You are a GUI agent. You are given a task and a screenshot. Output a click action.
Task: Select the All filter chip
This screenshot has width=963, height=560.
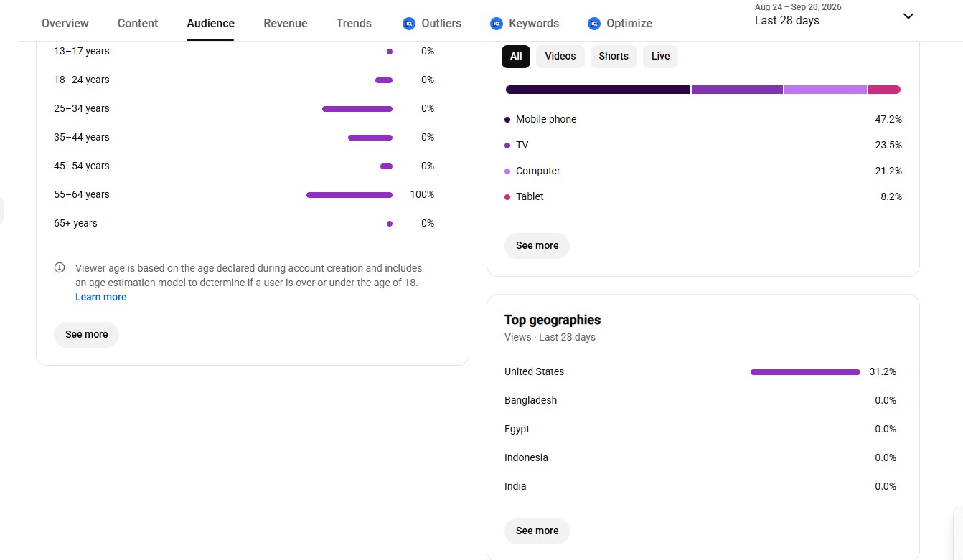click(x=516, y=57)
